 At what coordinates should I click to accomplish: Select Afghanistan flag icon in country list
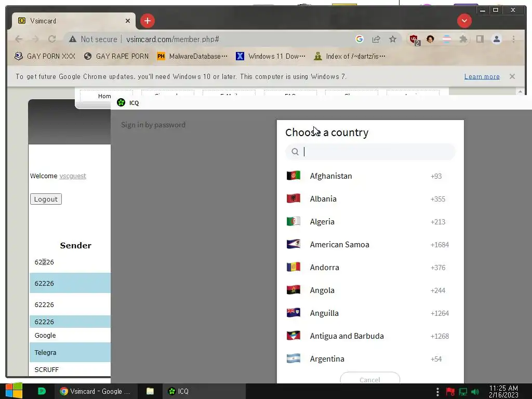coord(294,176)
